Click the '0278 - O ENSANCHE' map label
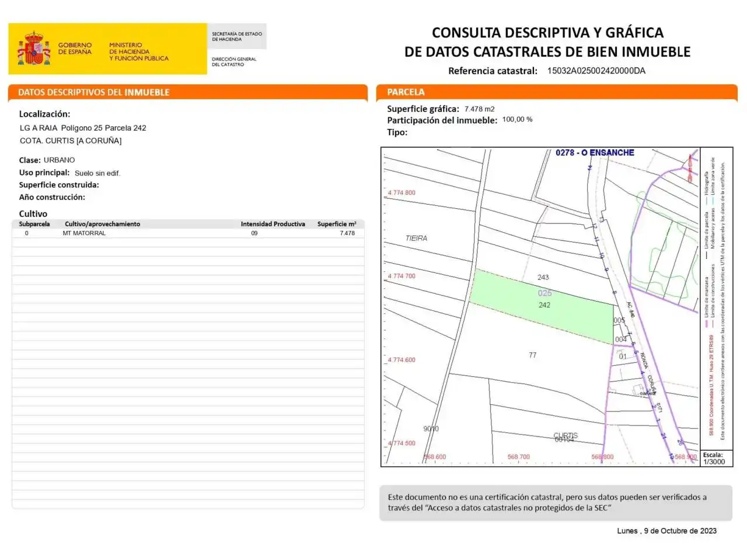The height and width of the screenshot is (560, 747). [x=595, y=153]
